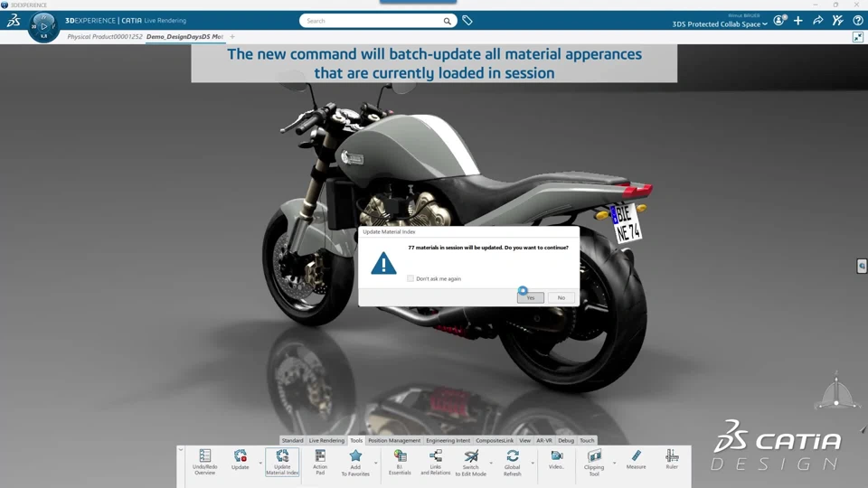Switch to CompositesLink tab

[x=495, y=440]
